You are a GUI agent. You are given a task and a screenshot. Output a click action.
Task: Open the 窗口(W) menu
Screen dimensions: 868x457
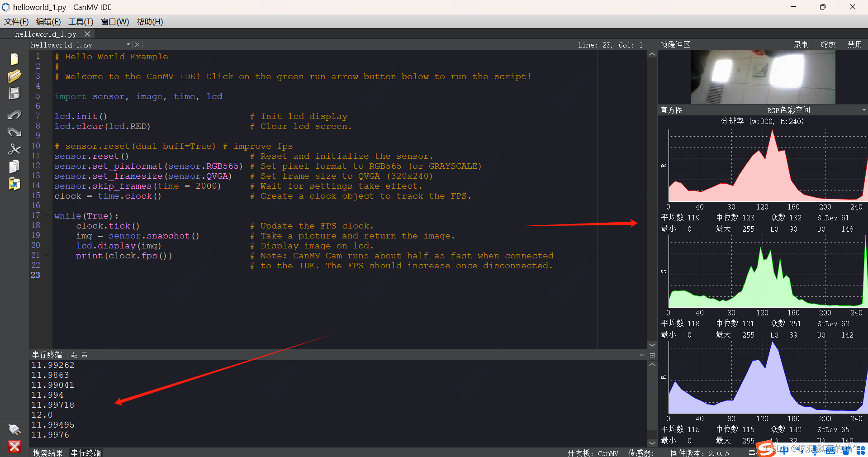115,22
